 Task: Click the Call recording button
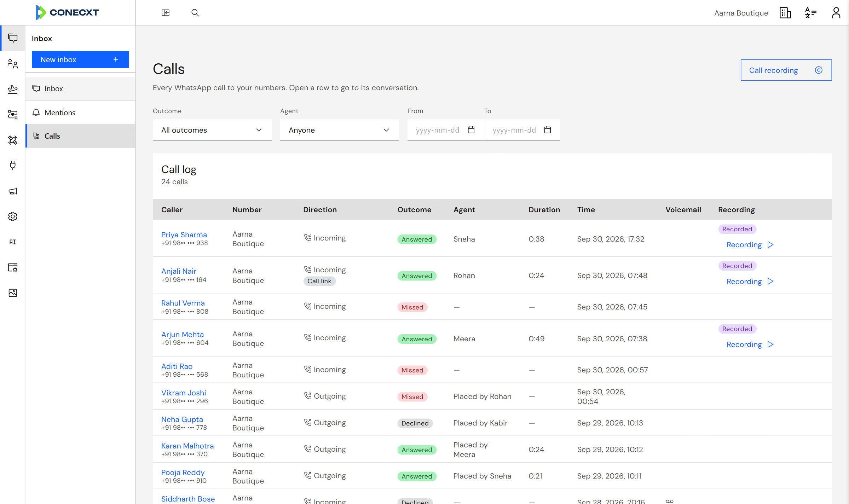[x=786, y=70]
